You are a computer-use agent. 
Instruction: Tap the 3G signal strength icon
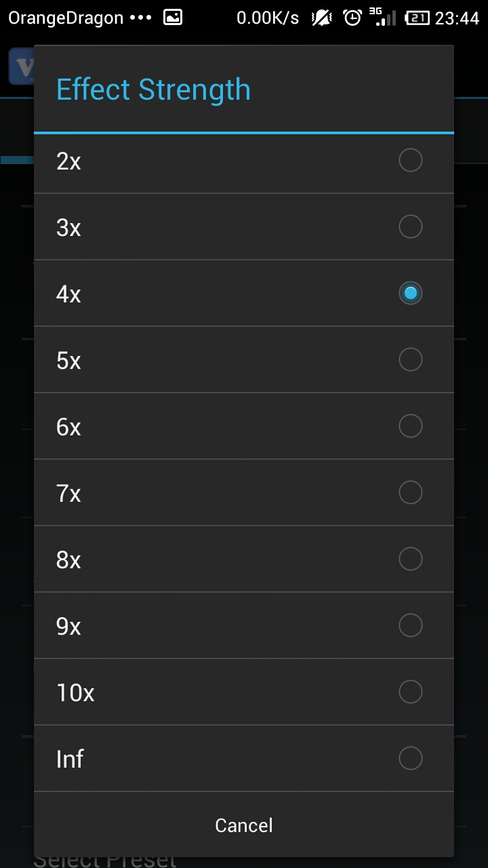[x=382, y=18]
